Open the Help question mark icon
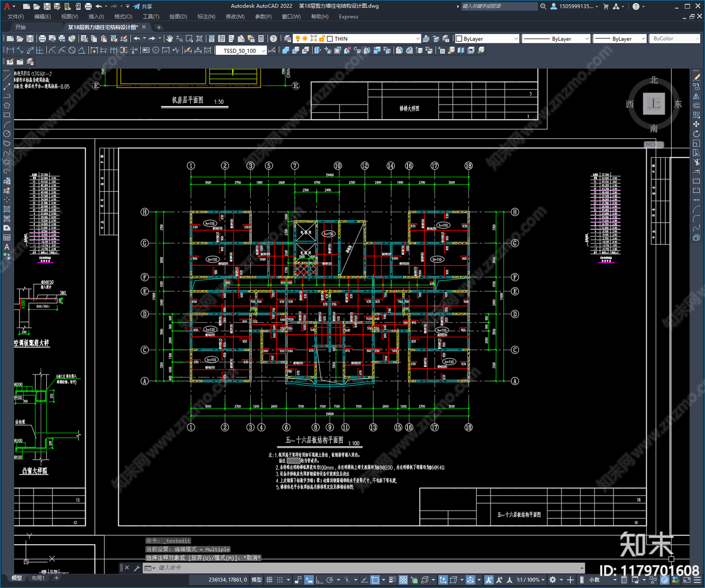The image size is (705, 588). coord(274,39)
